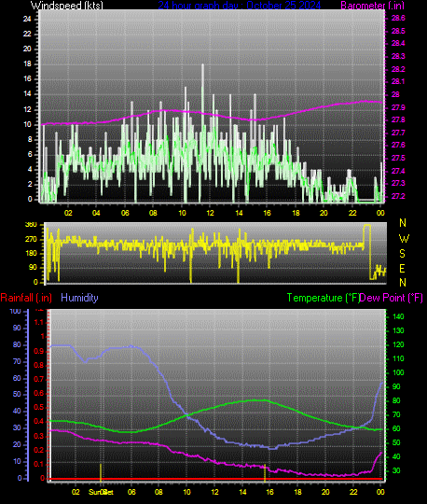Click the "27.2" barometer axis value

tap(398, 196)
